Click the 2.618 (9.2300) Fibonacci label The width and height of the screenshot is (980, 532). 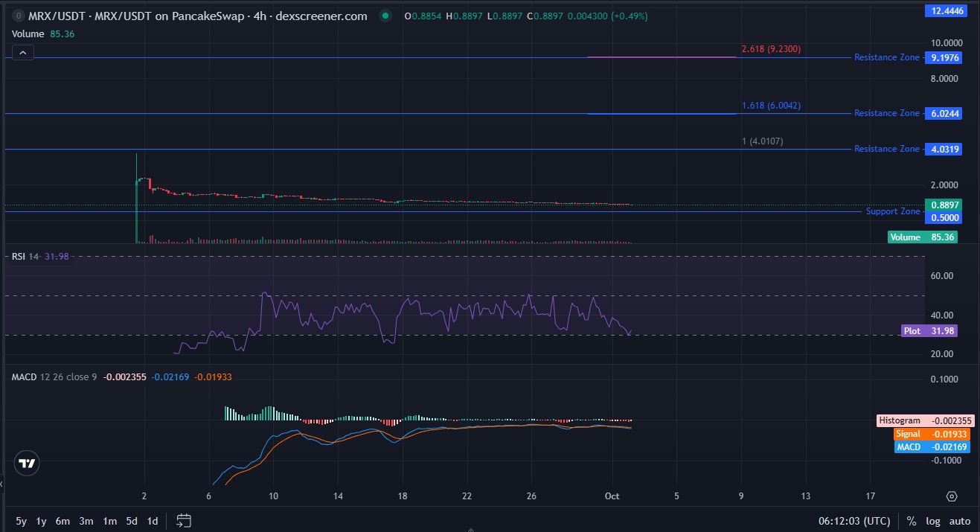pos(771,49)
